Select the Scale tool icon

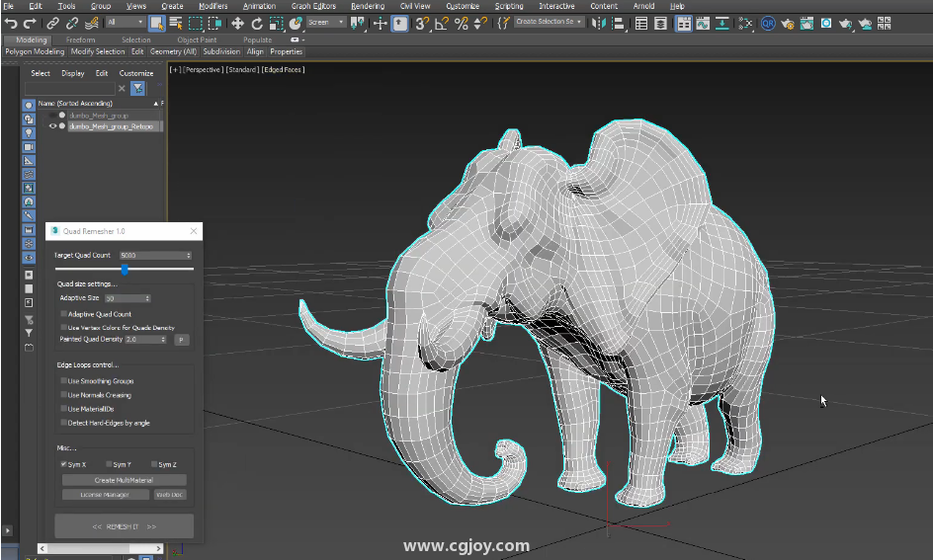coord(276,23)
